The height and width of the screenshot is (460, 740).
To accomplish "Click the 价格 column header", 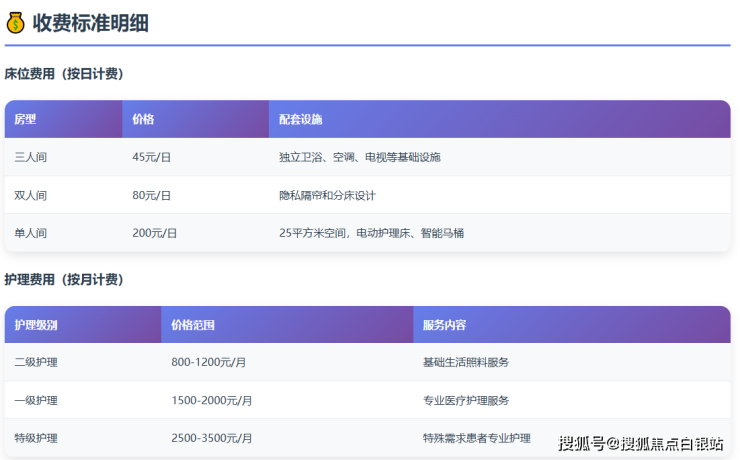I will pos(143,119).
